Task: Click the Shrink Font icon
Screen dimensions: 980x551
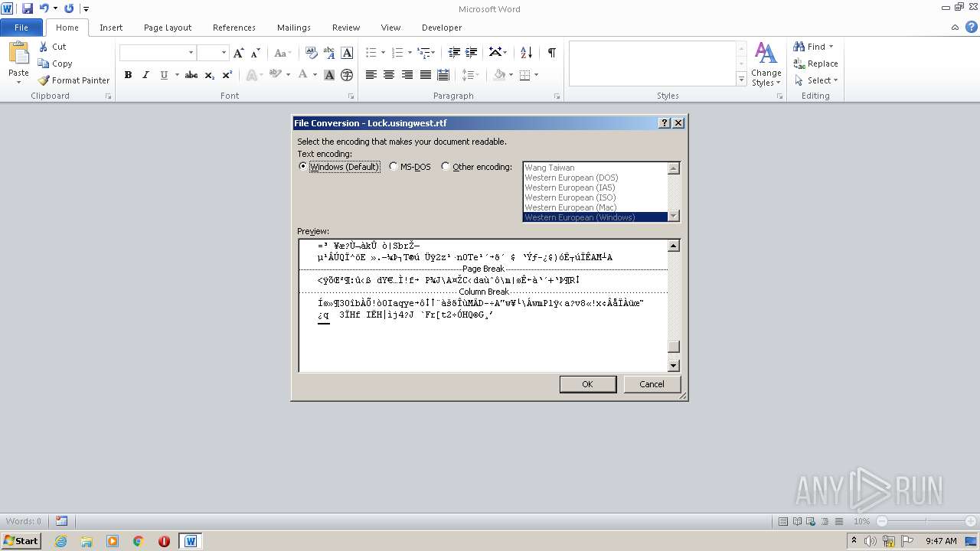Action: [256, 53]
